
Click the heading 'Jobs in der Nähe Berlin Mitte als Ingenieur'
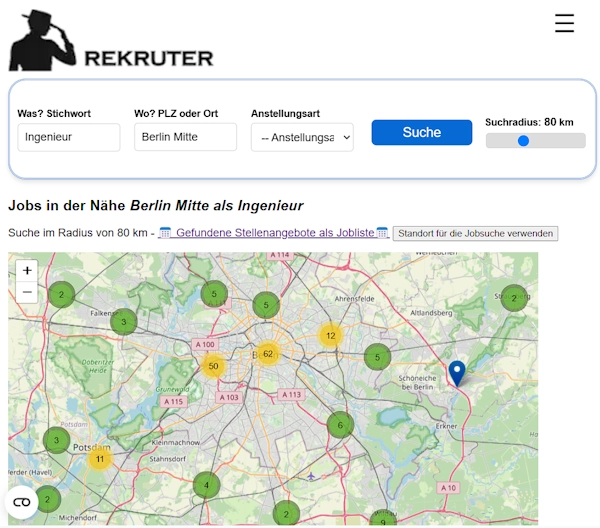pos(156,205)
